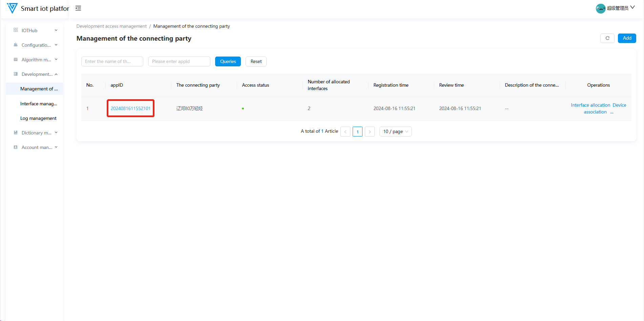Open appID link 2024081611552101
Viewport: 644px width, 321px height.
click(130, 108)
